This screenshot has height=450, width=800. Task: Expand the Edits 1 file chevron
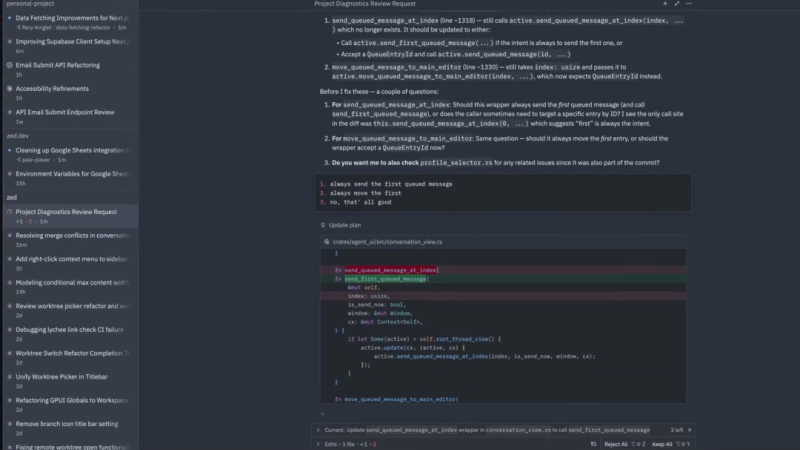click(x=318, y=444)
